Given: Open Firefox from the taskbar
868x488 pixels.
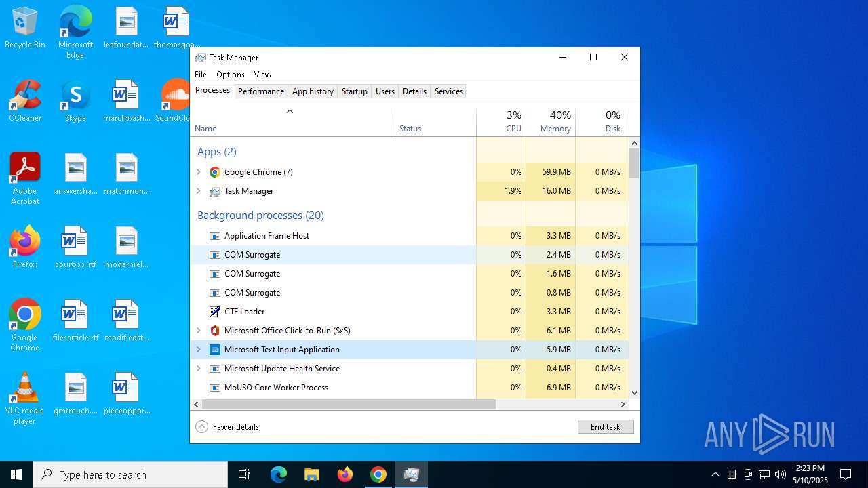Looking at the screenshot, I should pyautogui.click(x=345, y=474).
